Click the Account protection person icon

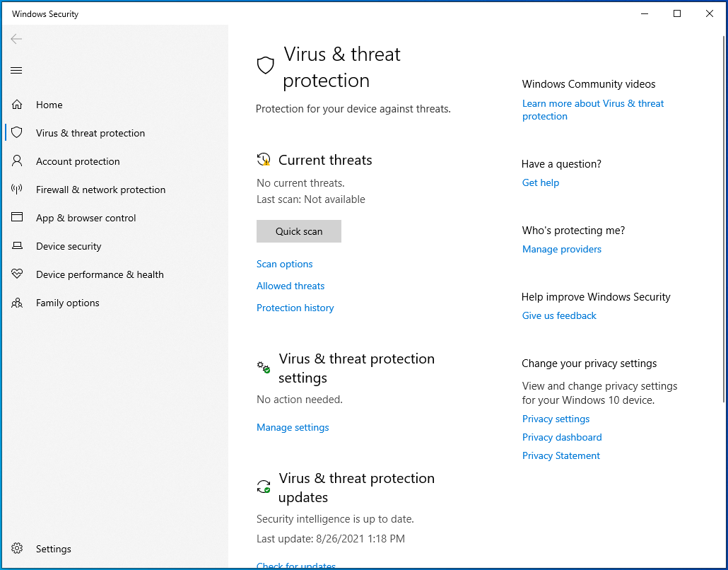(17, 161)
